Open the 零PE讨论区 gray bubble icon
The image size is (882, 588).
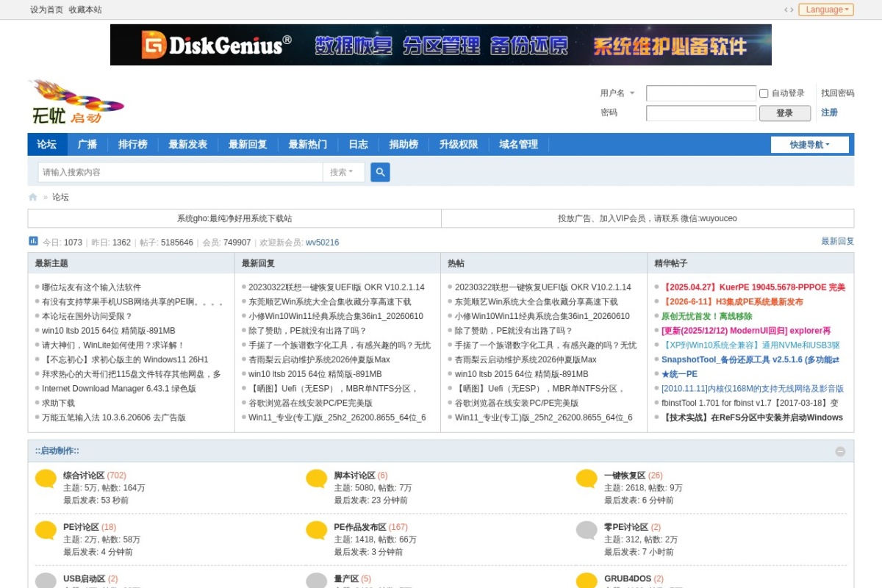tap(587, 531)
